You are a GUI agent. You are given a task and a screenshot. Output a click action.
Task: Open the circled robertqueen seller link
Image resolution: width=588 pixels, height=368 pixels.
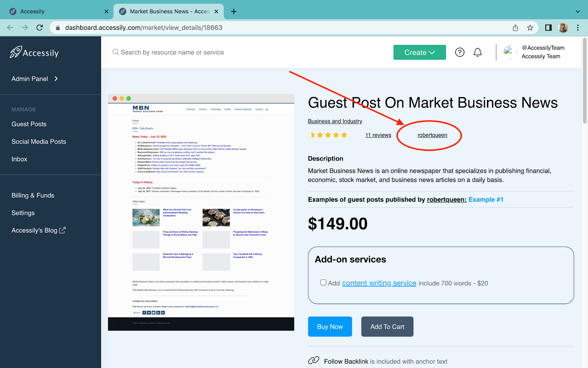click(433, 135)
